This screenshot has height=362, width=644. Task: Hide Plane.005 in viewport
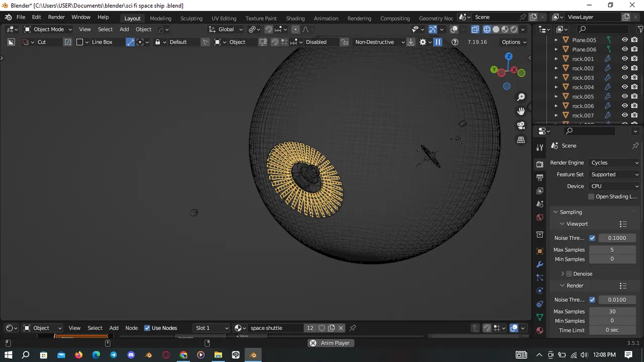tap(625, 40)
